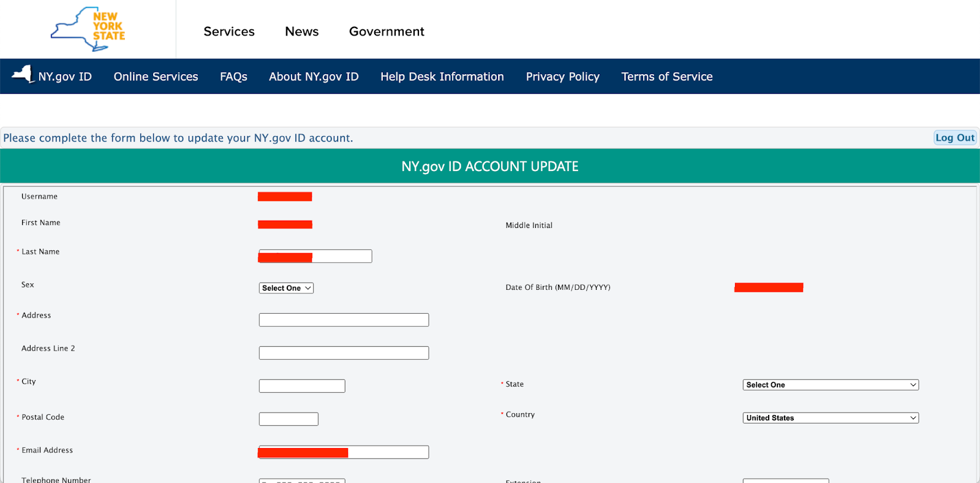Click the Email Address label
980x483 pixels.
(47, 451)
